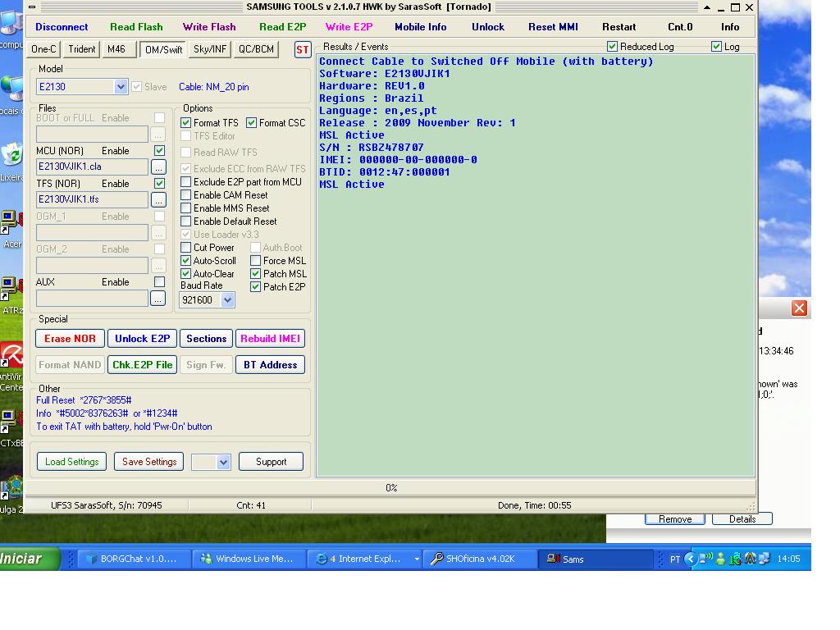Click the Rebuild IMEI button
The height and width of the screenshot is (630, 840).
(270, 339)
